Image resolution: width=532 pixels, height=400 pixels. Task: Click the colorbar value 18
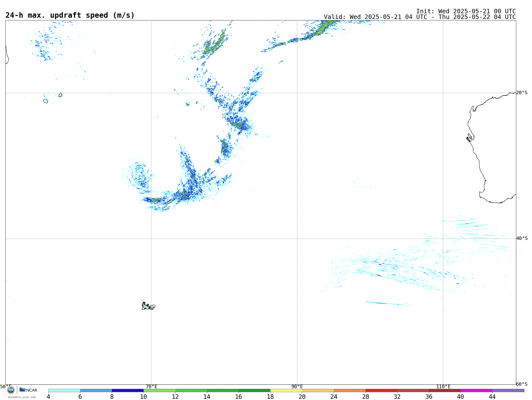click(x=270, y=397)
